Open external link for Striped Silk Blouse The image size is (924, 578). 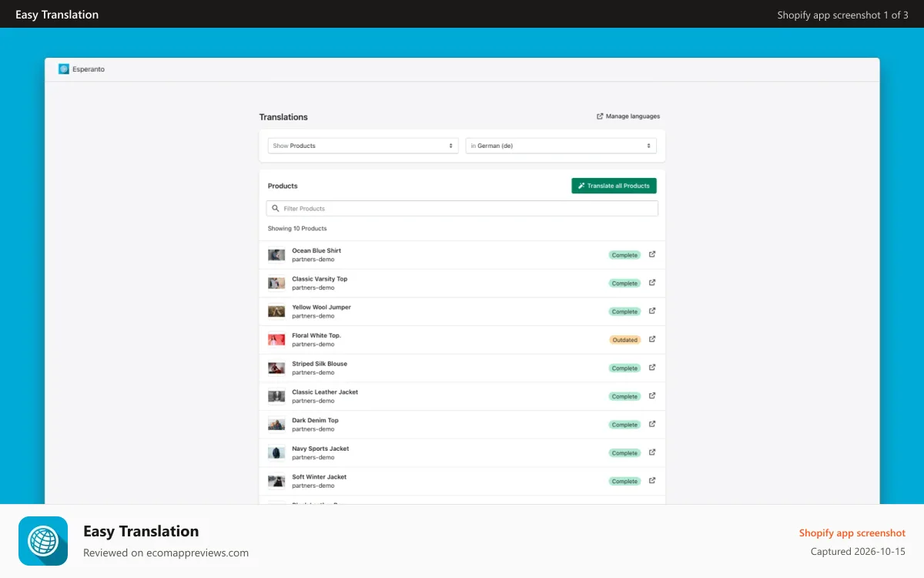tap(652, 368)
